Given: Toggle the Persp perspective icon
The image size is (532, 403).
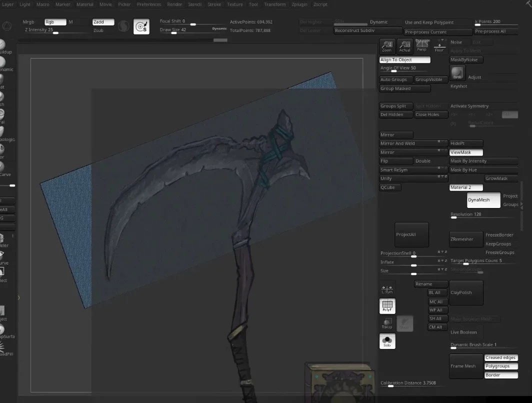Looking at the screenshot, I should (x=422, y=45).
